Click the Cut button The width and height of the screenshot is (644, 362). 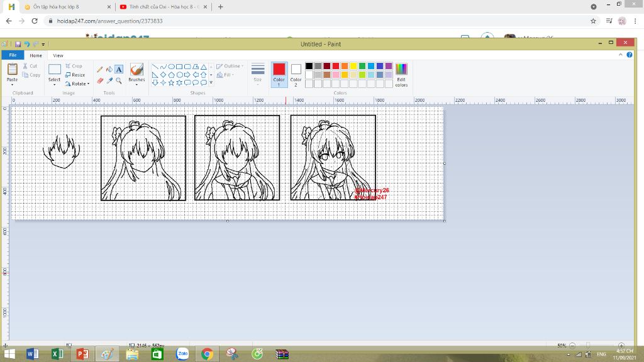pos(30,66)
